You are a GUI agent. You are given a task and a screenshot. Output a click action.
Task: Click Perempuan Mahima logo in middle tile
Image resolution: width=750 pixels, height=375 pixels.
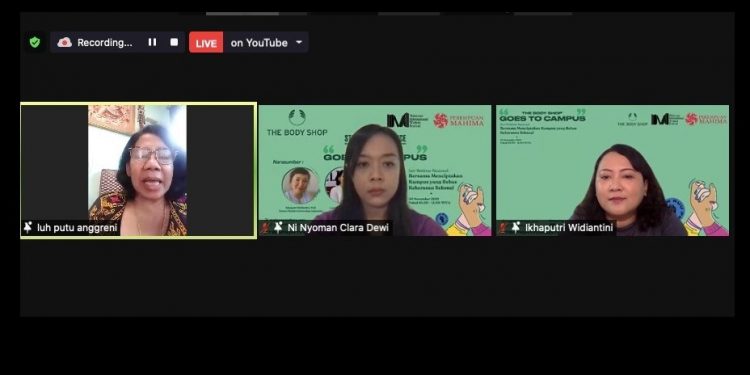point(459,121)
